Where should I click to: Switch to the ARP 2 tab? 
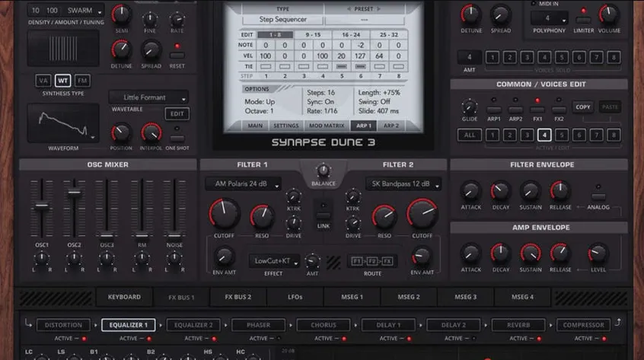click(391, 126)
